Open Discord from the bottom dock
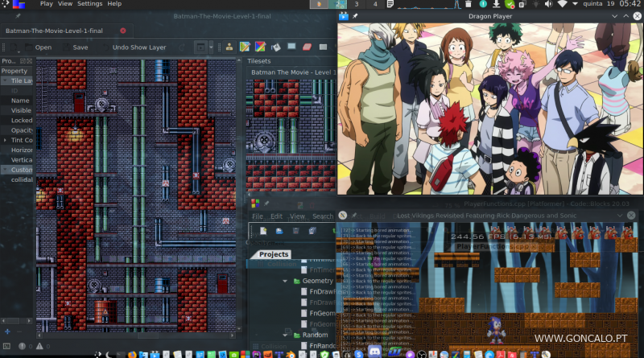The width and height of the screenshot is (644, 358). pos(374,352)
